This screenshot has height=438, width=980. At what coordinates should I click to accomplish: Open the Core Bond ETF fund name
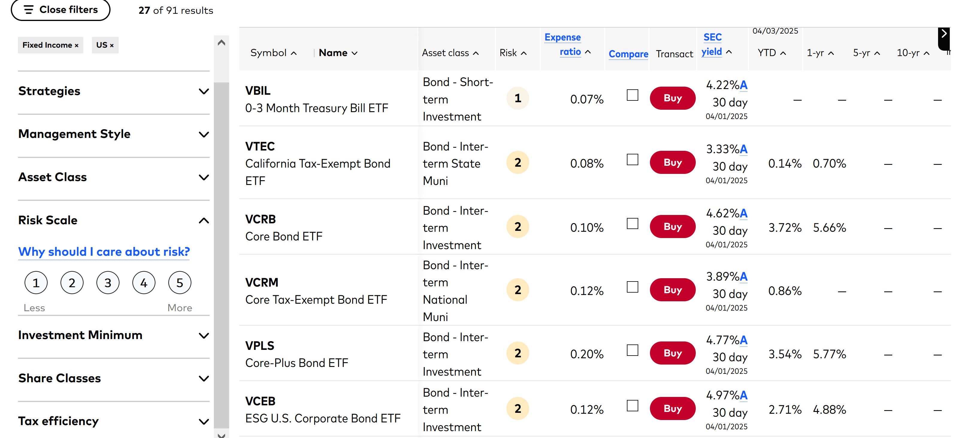click(x=284, y=237)
